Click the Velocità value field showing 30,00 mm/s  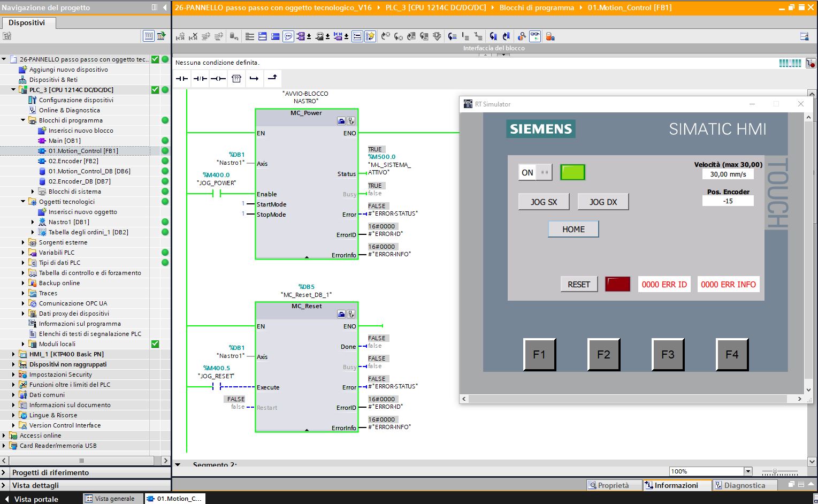[x=728, y=173]
